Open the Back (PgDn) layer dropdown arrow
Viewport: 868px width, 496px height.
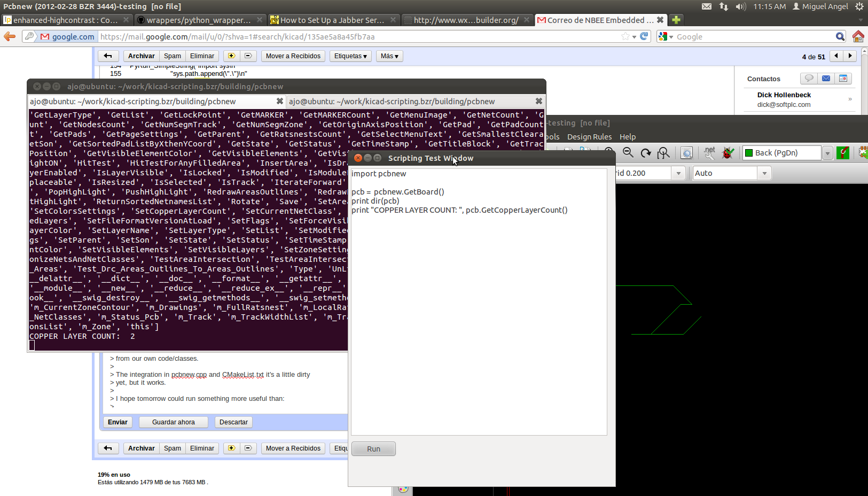827,153
